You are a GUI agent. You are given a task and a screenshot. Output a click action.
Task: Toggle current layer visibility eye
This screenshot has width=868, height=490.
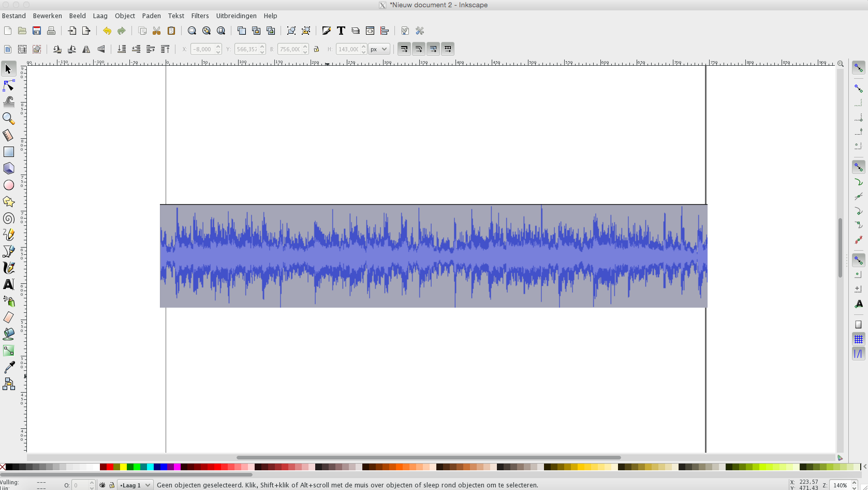coord(102,485)
